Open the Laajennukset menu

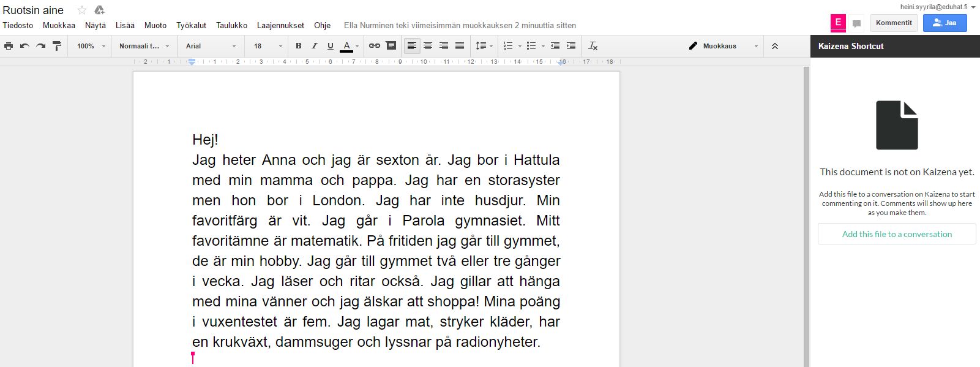coord(280,25)
